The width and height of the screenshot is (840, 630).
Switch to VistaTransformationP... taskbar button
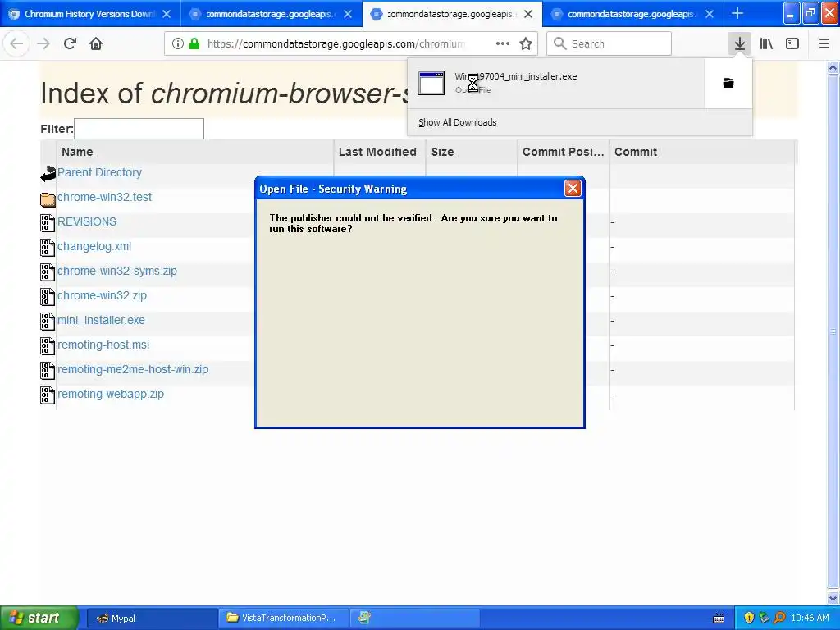click(283, 619)
